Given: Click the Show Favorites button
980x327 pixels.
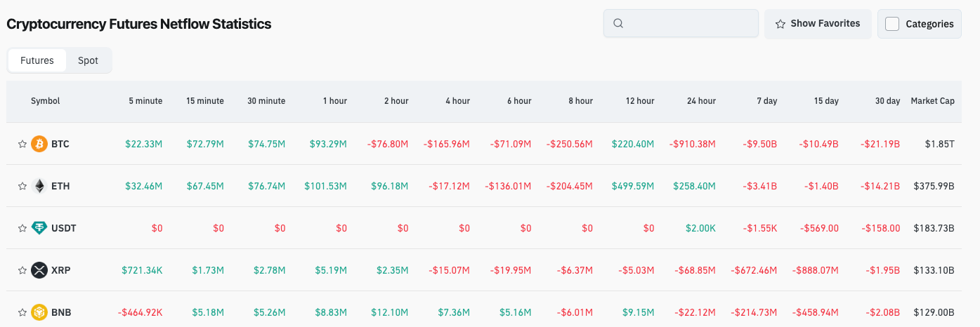Looking at the screenshot, I should pyautogui.click(x=818, y=24).
